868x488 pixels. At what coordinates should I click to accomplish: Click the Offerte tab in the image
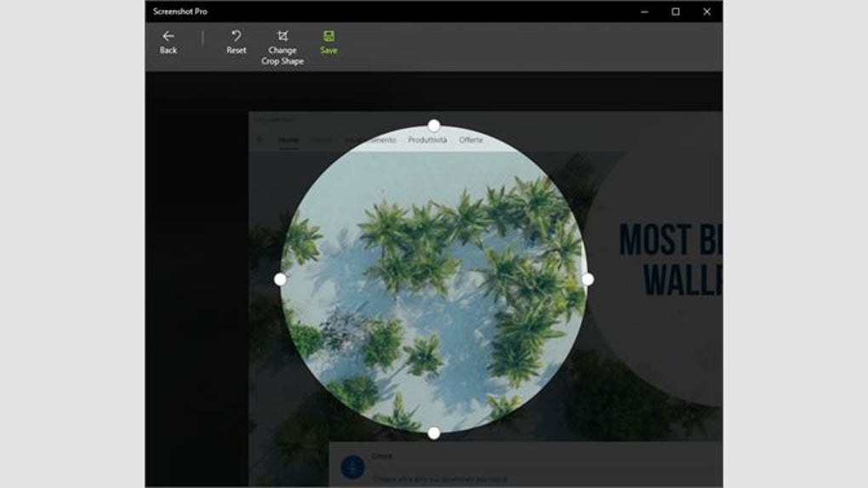pyautogui.click(x=471, y=140)
